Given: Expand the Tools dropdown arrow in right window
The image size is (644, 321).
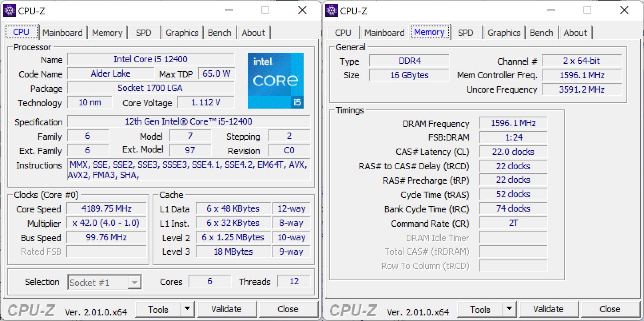Looking at the screenshot, I should 509,309.
